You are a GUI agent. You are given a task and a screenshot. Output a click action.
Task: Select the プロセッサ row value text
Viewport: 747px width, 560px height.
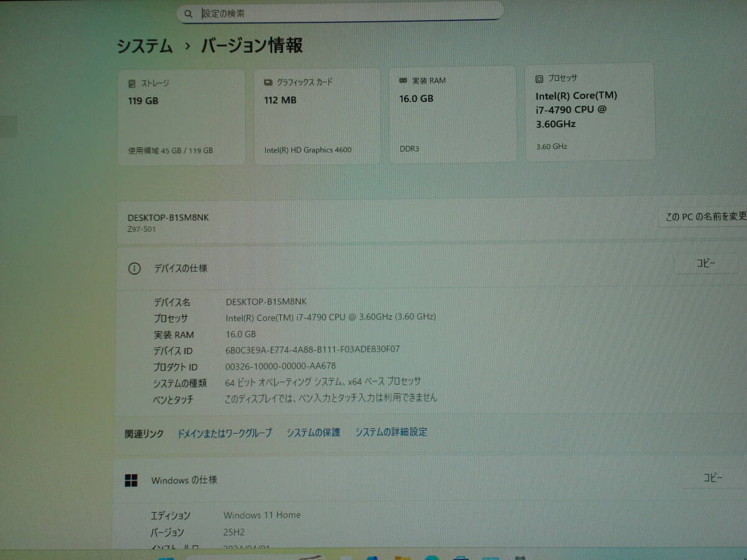click(x=331, y=317)
